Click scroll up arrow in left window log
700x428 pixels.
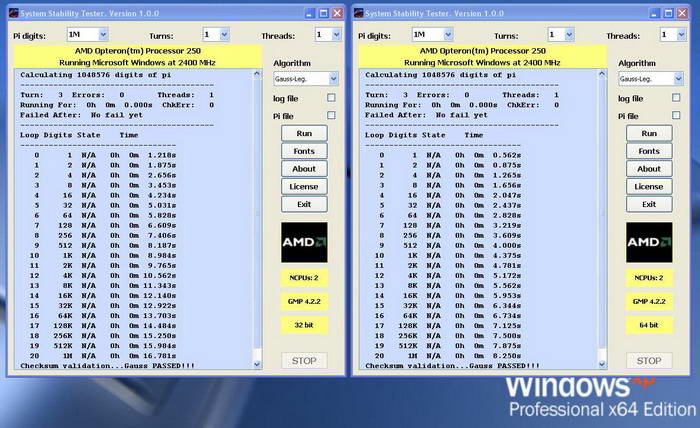coord(257,74)
